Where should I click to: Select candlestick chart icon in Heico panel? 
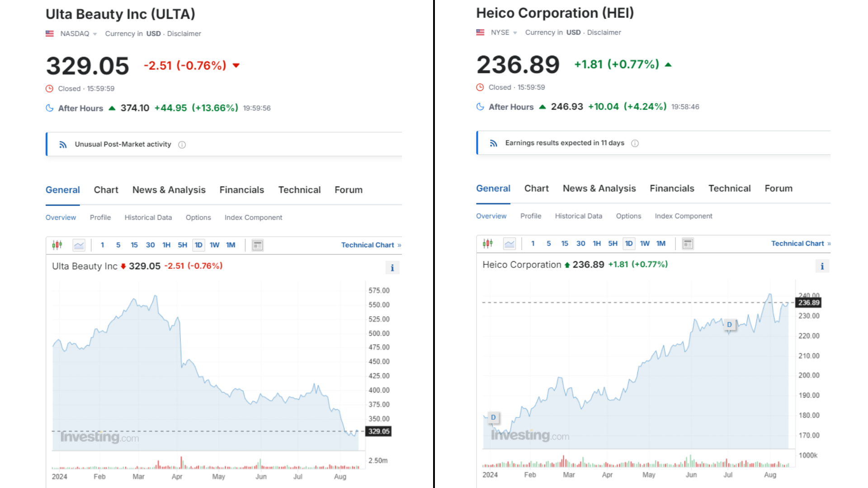click(487, 244)
